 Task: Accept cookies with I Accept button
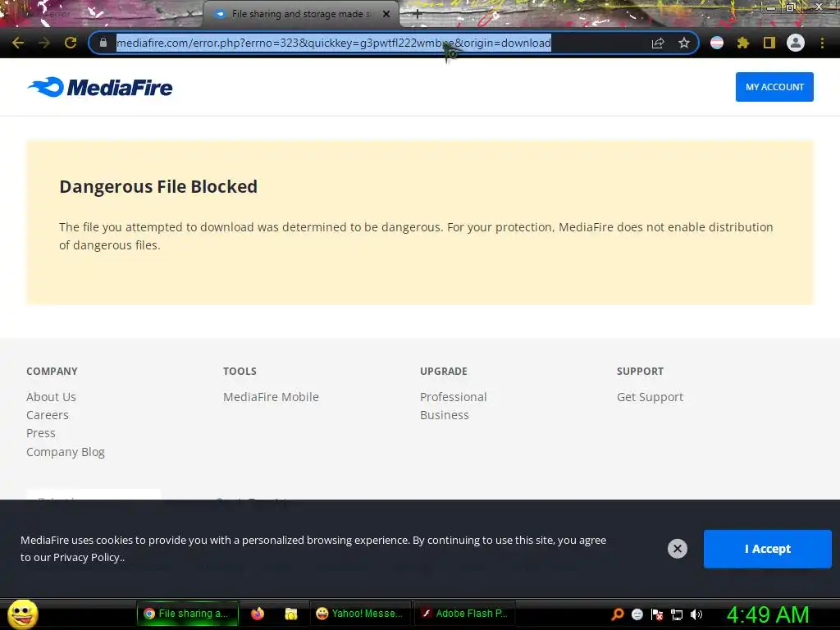(x=767, y=549)
